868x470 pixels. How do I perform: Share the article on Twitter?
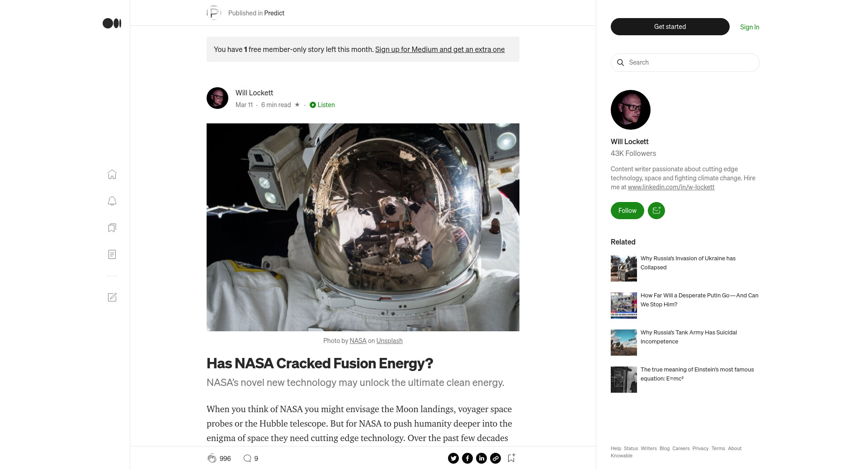click(453, 458)
